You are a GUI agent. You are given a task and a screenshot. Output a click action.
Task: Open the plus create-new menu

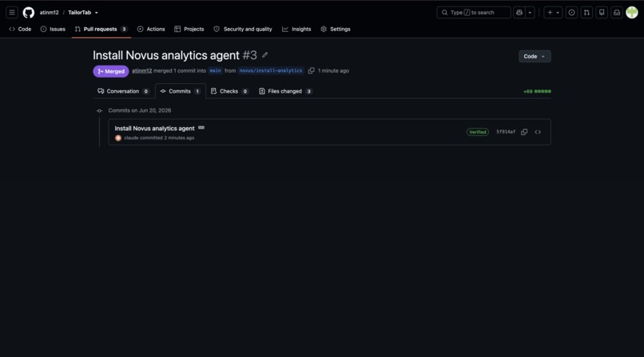click(x=553, y=12)
